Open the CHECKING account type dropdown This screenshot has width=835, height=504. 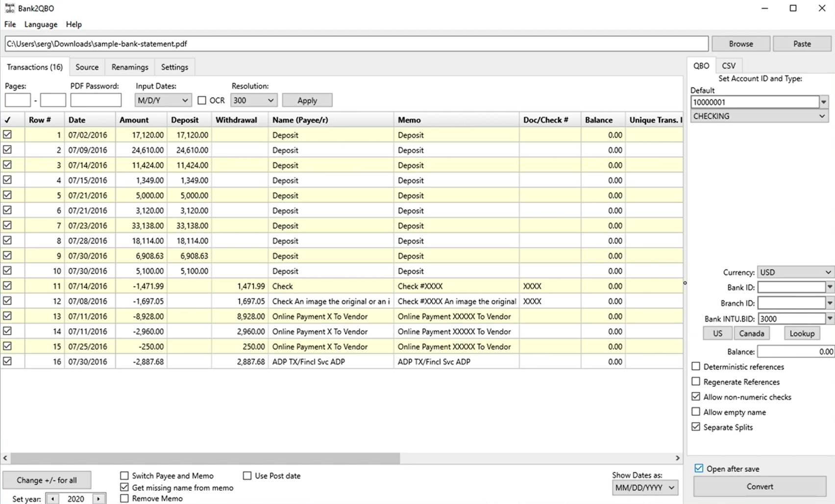[x=759, y=116]
